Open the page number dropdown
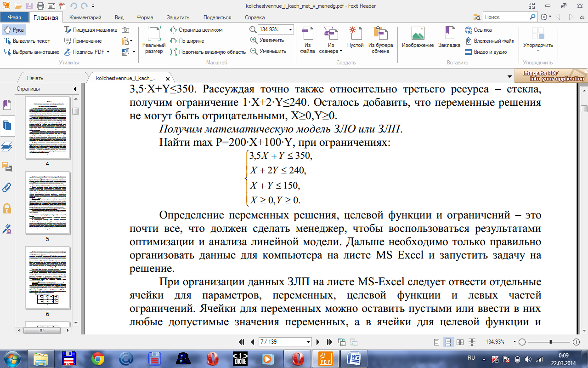 tap(309, 342)
